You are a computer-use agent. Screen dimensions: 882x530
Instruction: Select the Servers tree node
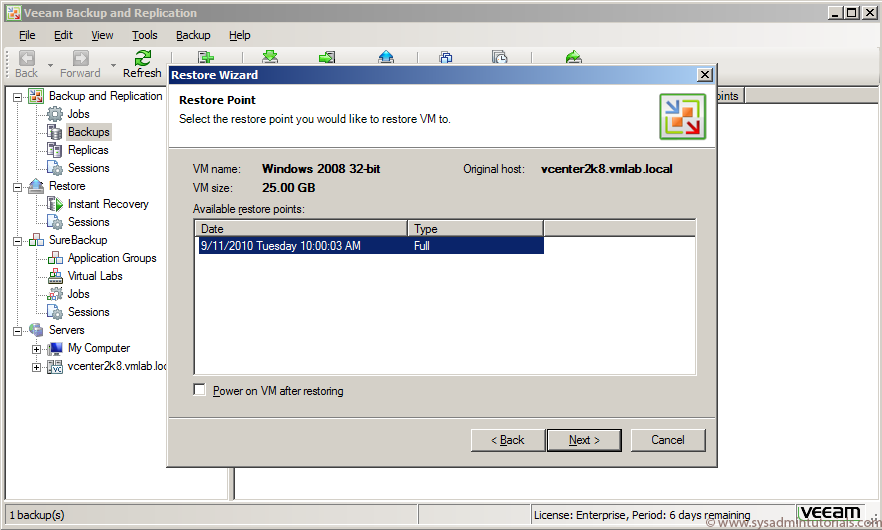pos(66,330)
